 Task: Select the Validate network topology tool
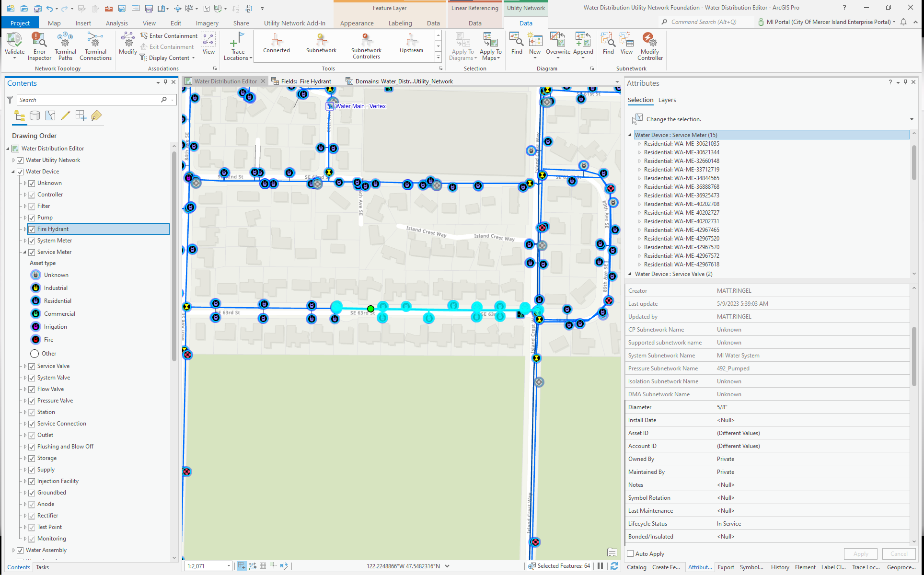14,46
